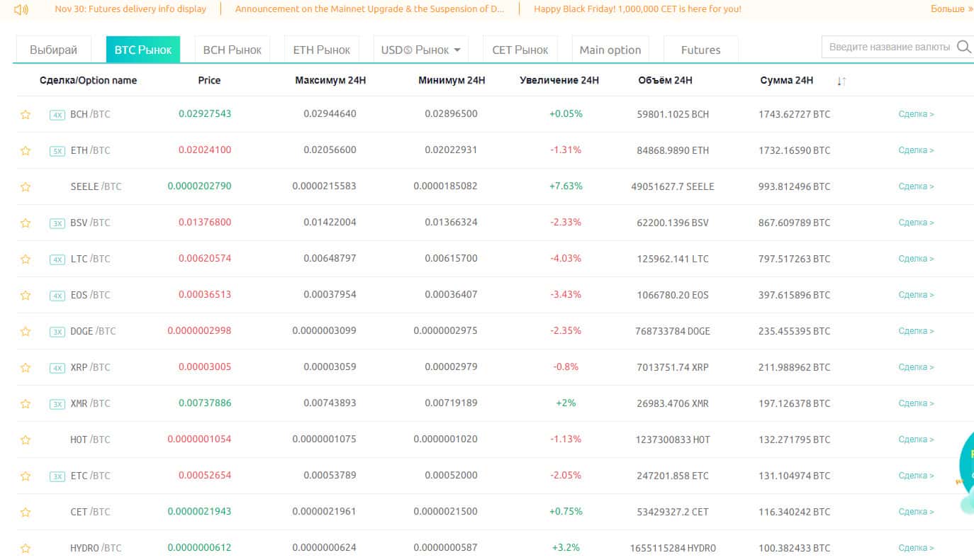The width and height of the screenshot is (974, 560).
Task: Open the Больше announcements expander
Action: coord(952,9)
